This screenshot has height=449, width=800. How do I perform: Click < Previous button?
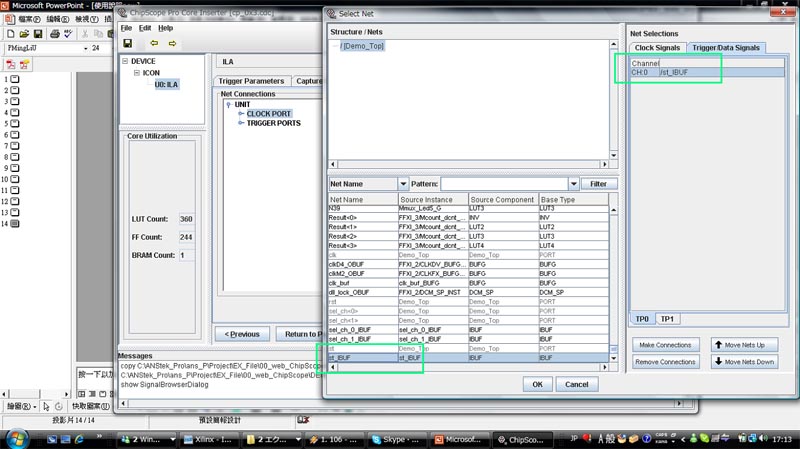tap(242, 334)
